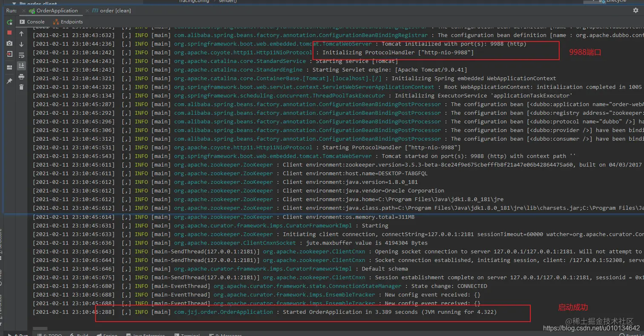Click timestamp [2021-02-11 23:10:45:680]
644x336 pixels.
[74, 286]
